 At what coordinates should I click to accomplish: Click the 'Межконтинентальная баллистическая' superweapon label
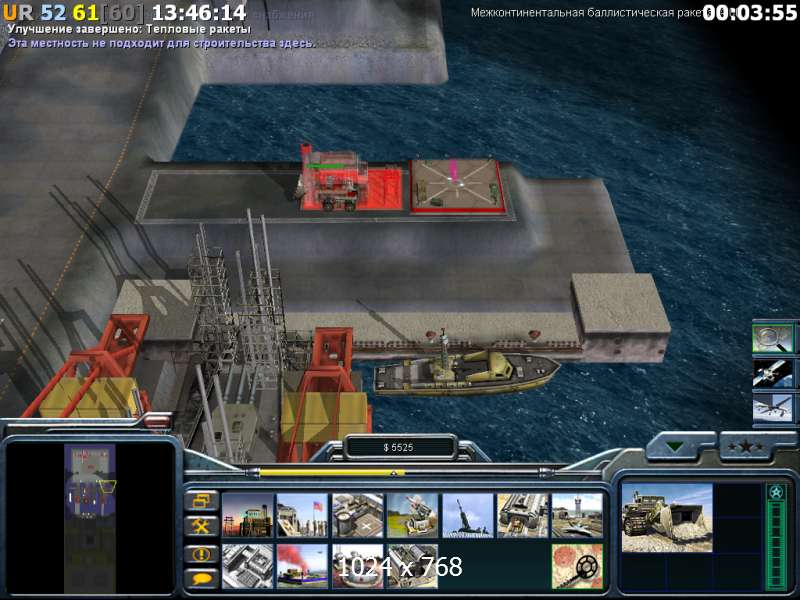[586, 13]
